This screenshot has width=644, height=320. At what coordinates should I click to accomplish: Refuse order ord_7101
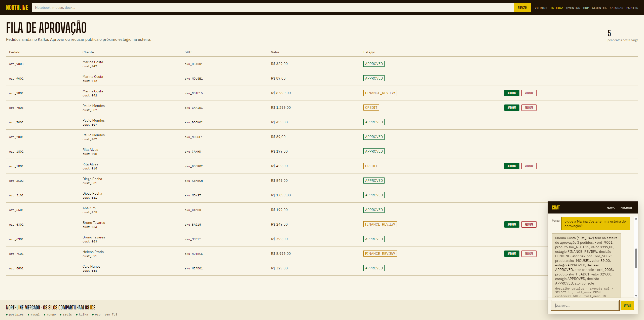pos(529,254)
